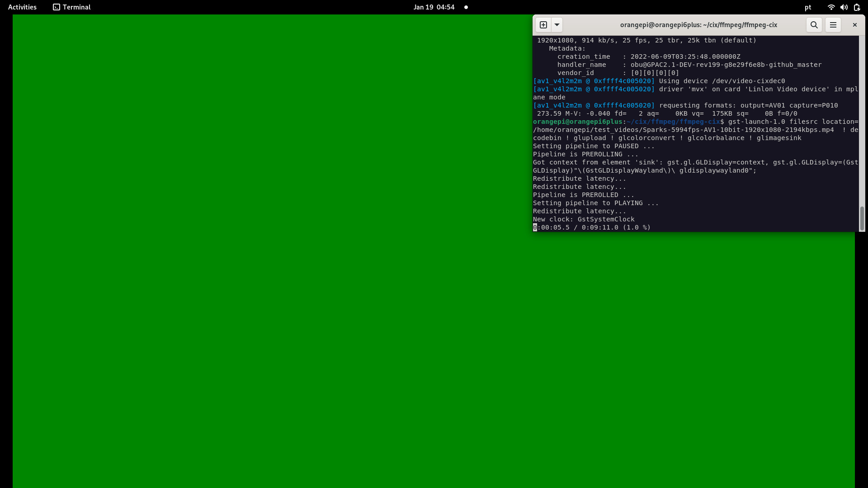This screenshot has width=868, height=488.
Task: Click the terminal window title text
Action: [x=698, y=25]
